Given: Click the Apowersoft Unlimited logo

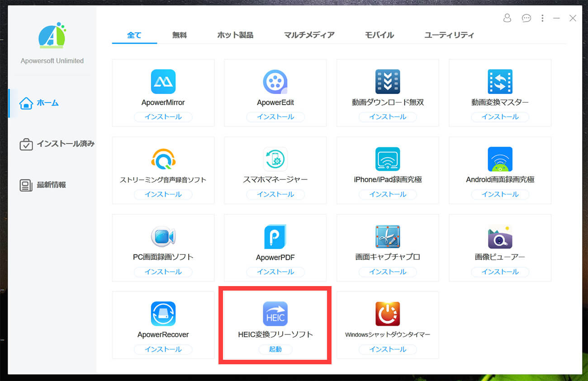Looking at the screenshot, I should pyautogui.click(x=52, y=36).
